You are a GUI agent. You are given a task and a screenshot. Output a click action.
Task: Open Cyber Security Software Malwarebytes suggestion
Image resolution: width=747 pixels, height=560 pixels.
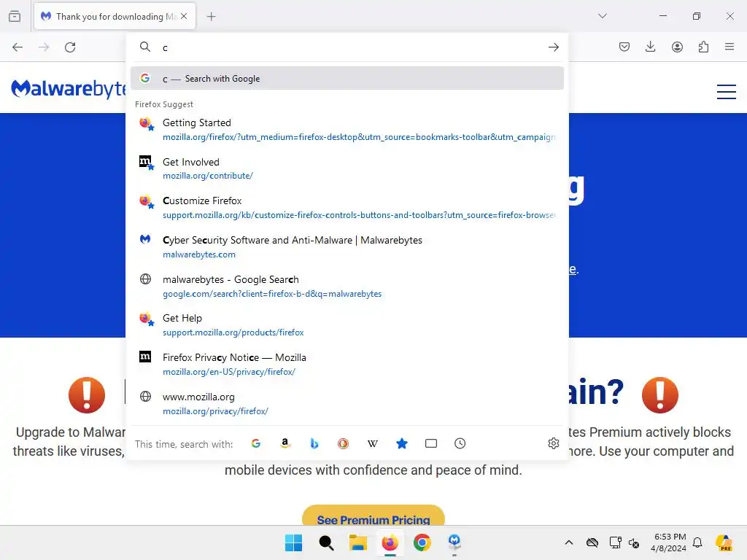(347, 246)
